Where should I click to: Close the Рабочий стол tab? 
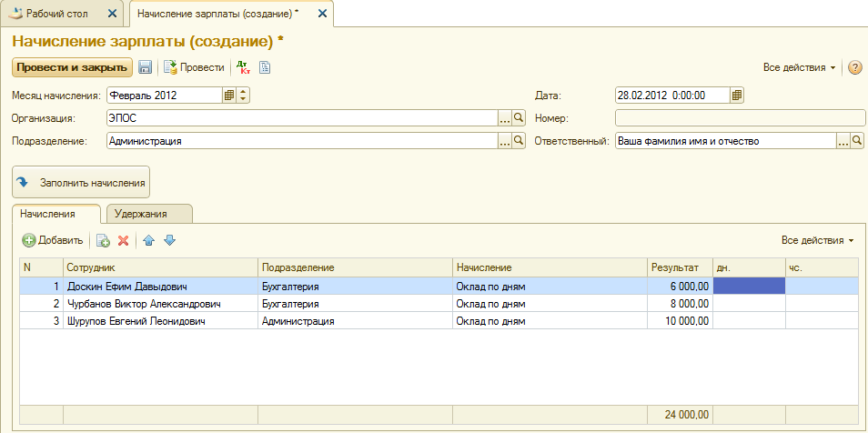click(113, 14)
